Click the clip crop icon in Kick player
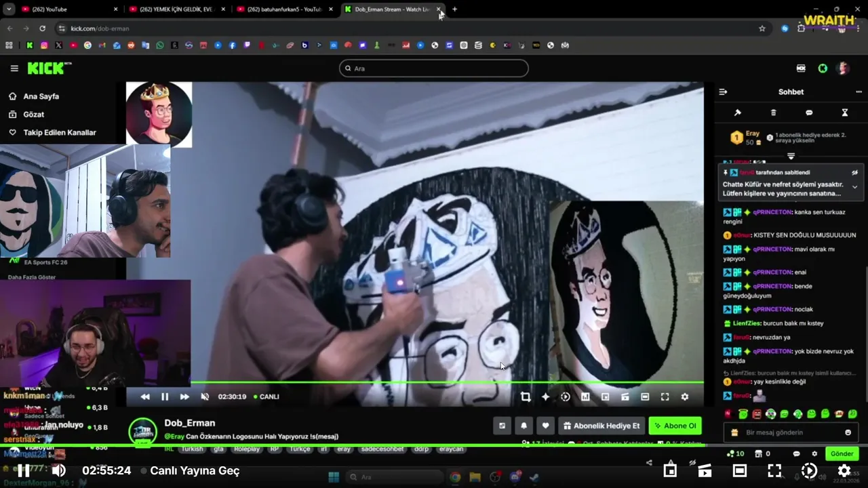Image resolution: width=868 pixels, height=488 pixels. tap(526, 396)
